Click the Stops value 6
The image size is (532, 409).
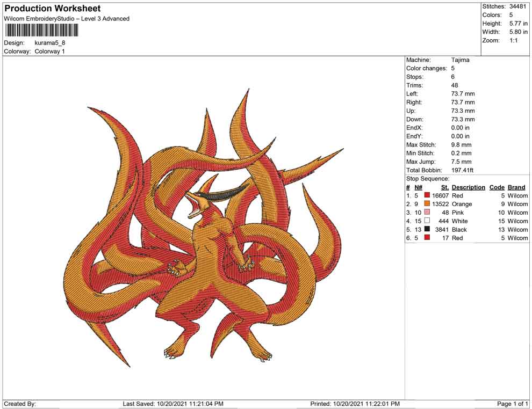[453, 77]
